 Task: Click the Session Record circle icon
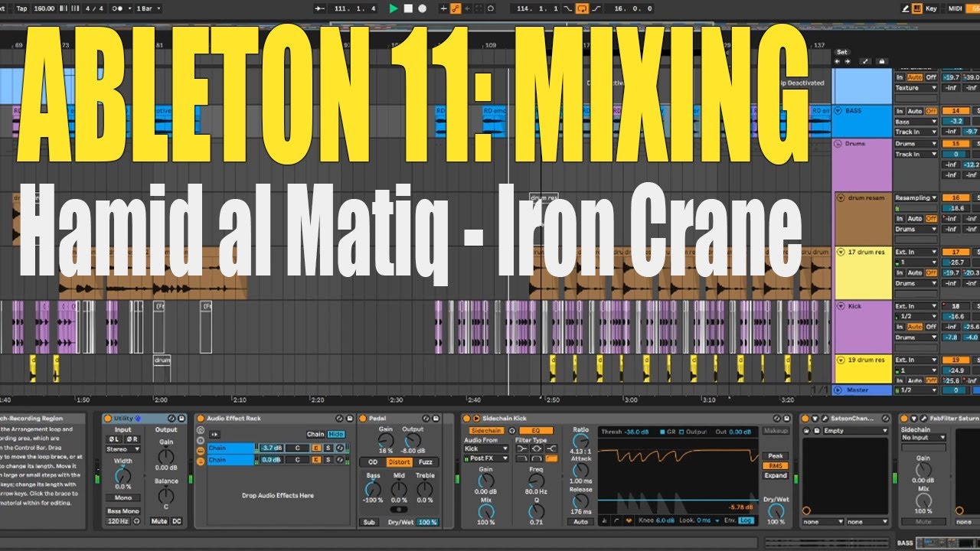(491, 8)
